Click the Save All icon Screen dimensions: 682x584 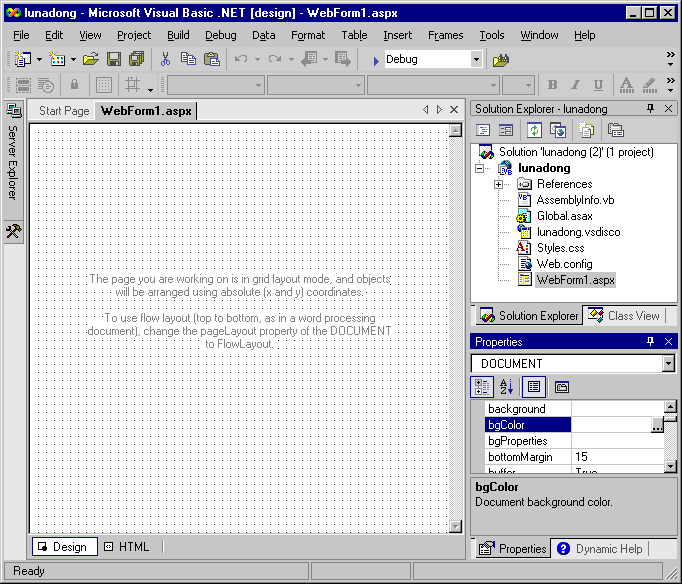tap(137, 59)
